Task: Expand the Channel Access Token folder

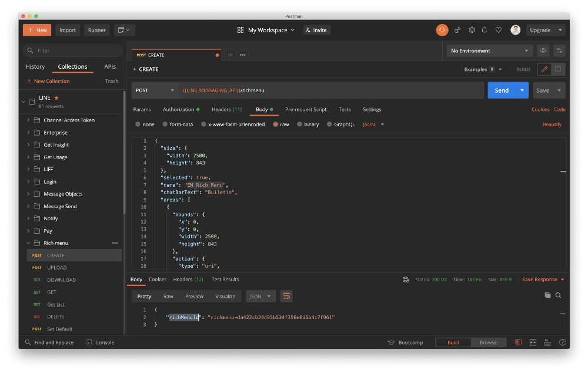Action: coord(28,120)
